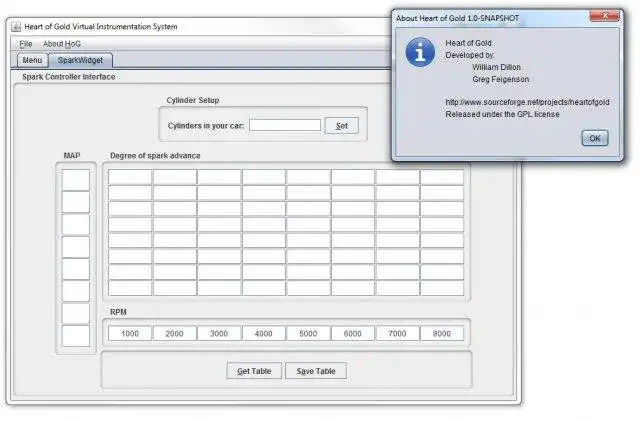Viewport: 640px width, 421px height.
Task: Click the blue information icon in About dialog
Action: pyautogui.click(x=420, y=52)
